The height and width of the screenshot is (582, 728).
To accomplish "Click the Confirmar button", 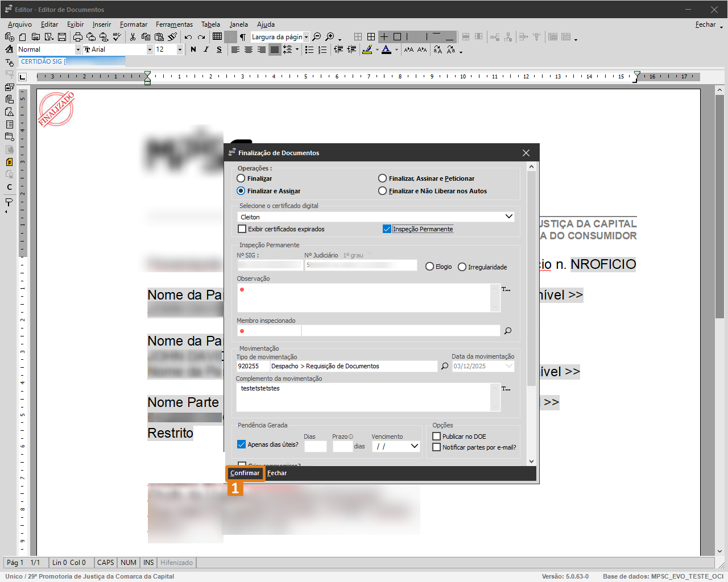I will 245,473.
